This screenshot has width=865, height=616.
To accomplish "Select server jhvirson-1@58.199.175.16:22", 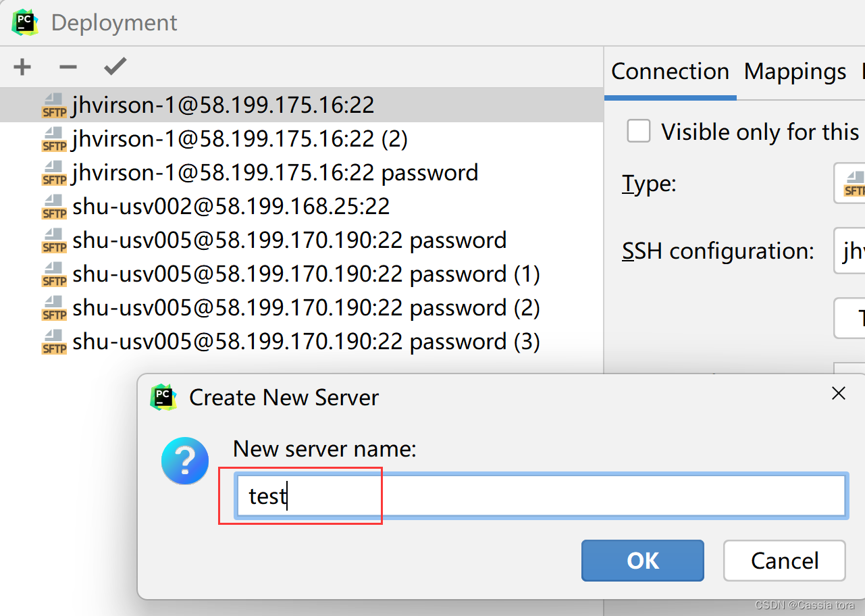I will [x=302, y=105].
